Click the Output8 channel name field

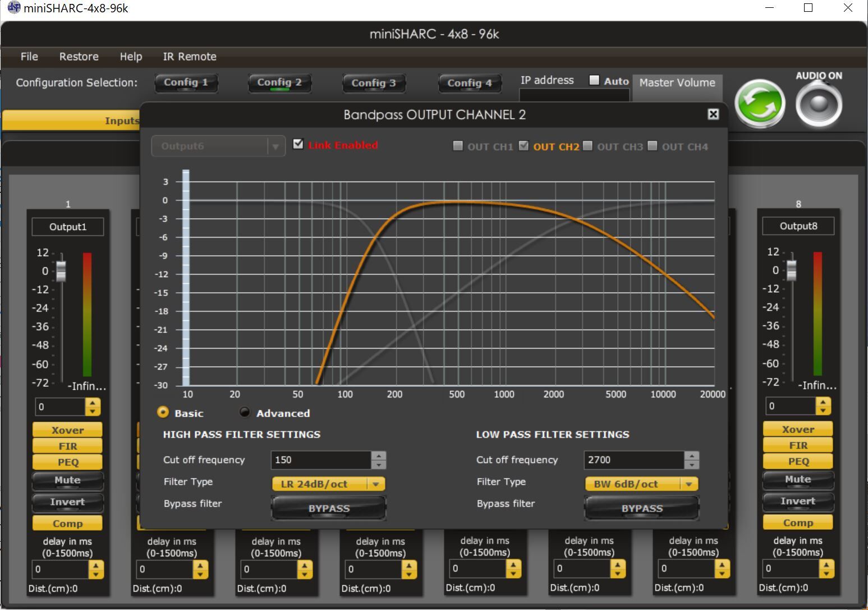[x=798, y=227]
